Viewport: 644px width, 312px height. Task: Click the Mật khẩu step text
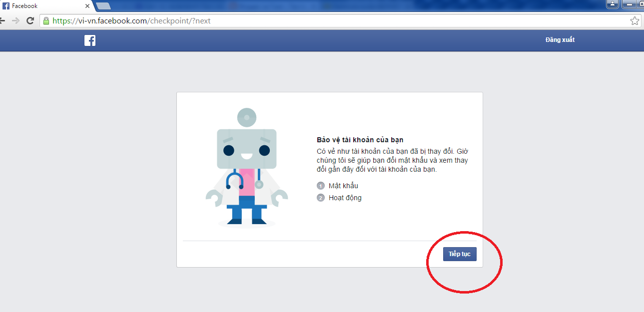pos(343,186)
